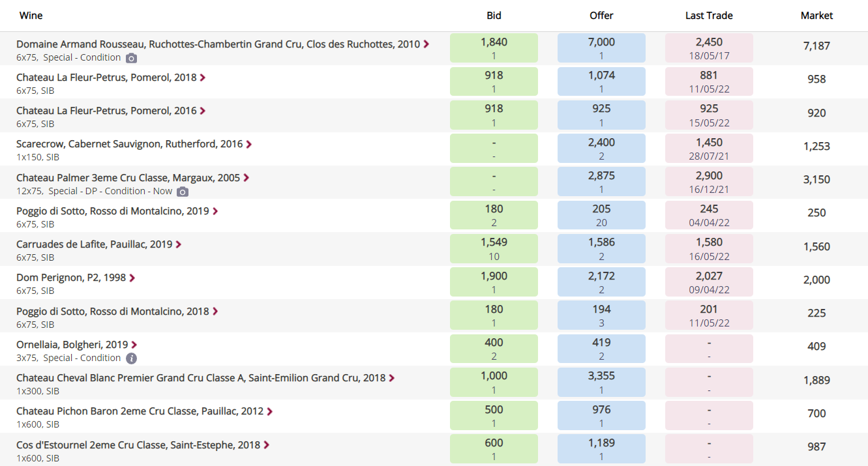Click chevron beside Cos d'Estournel 2018

point(267,445)
